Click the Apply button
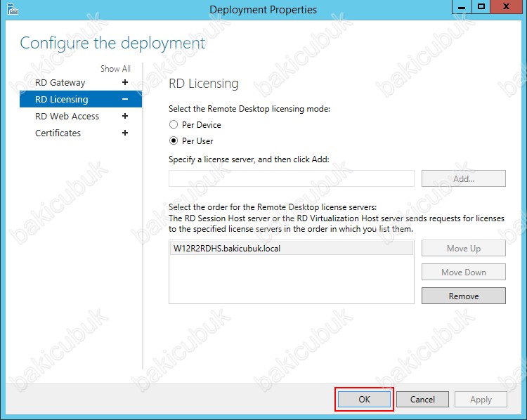The width and height of the screenshot is (527, 420). point(481,399)
